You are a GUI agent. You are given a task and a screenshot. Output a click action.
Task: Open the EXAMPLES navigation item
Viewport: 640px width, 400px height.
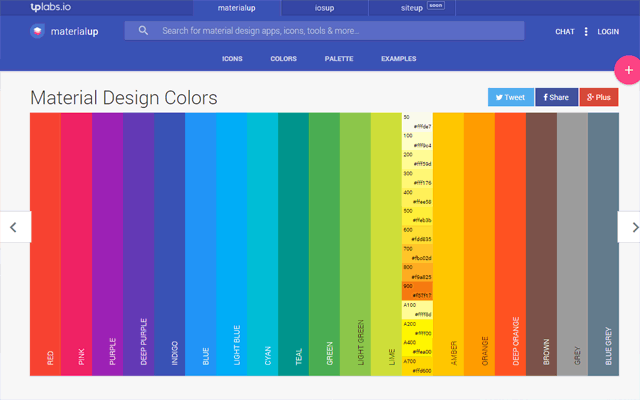point(398,59)
